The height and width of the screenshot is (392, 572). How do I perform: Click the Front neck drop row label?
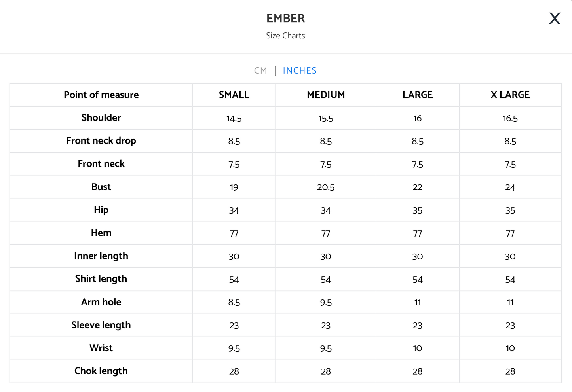coord(101,141)
